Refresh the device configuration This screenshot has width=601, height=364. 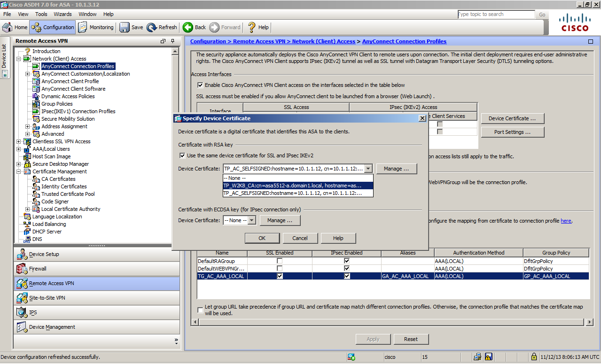[x=162, y=27]
